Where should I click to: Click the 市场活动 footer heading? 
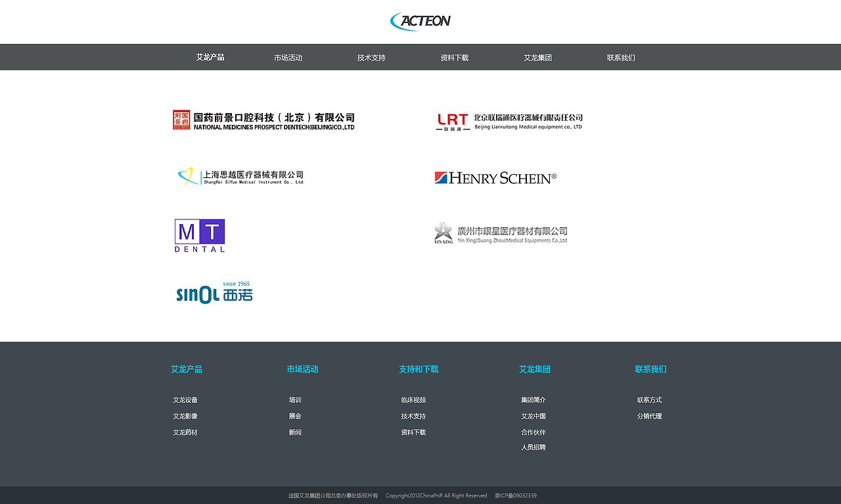[302, 369]
